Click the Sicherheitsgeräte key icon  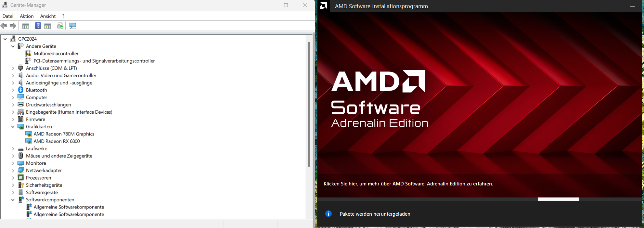21,185
